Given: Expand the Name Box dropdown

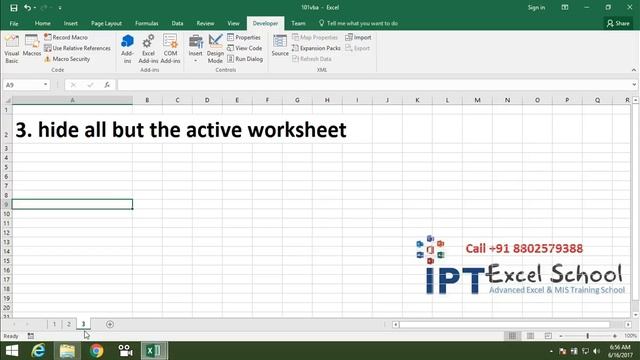Looking at the screenshot, I should pyautogui.click(x=45, y=84).
